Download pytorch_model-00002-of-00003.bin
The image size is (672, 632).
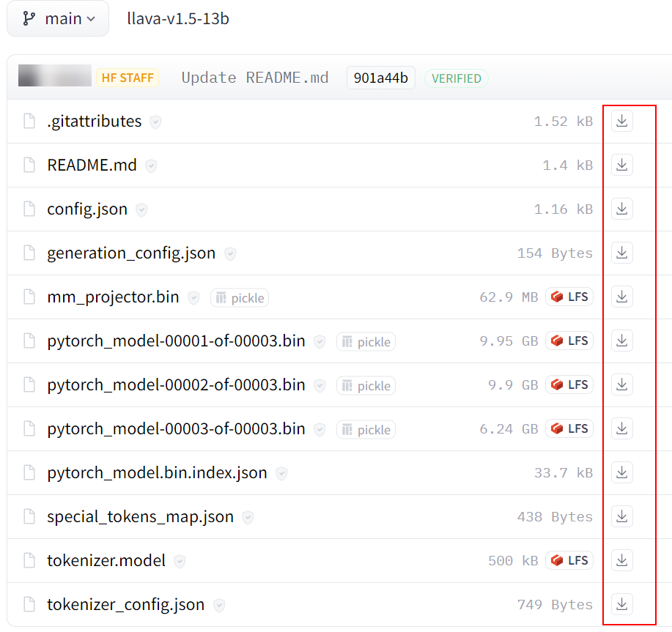click(x=622, y=384)
